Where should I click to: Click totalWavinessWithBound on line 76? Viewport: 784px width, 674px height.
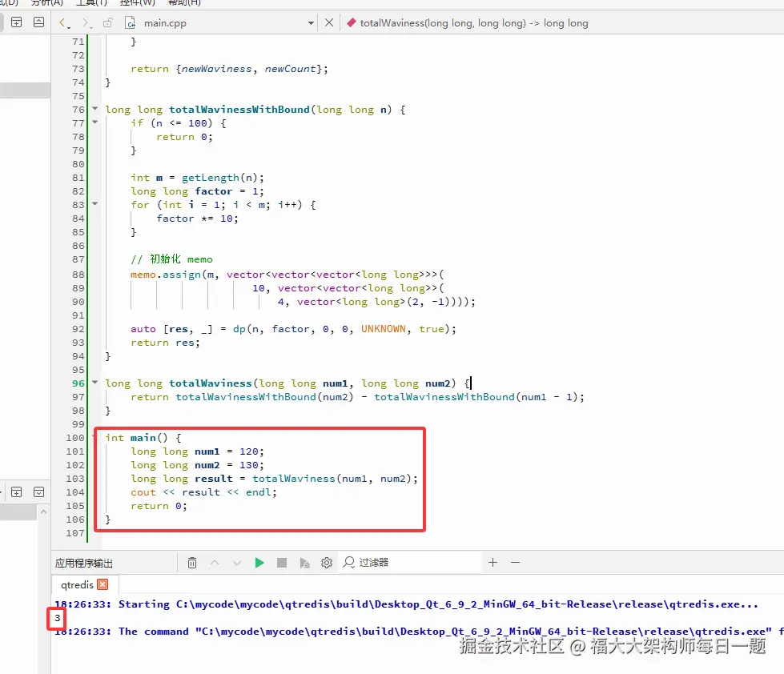239,110
